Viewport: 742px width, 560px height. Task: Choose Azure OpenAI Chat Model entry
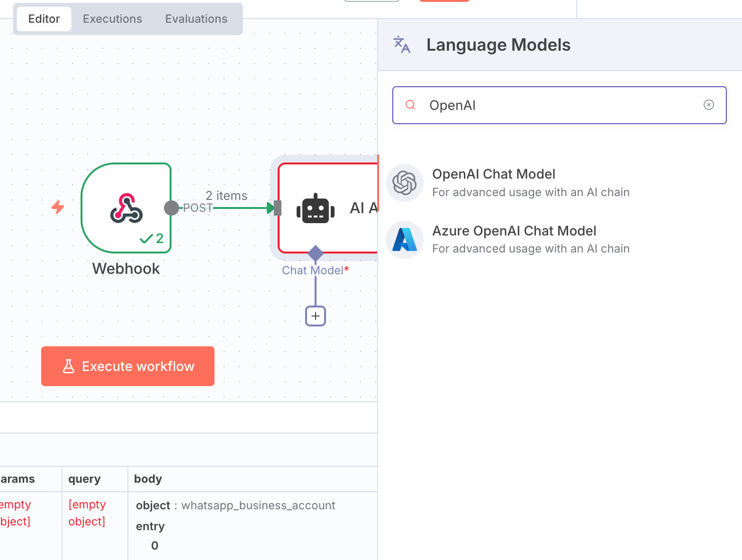[x=560, y=240]
